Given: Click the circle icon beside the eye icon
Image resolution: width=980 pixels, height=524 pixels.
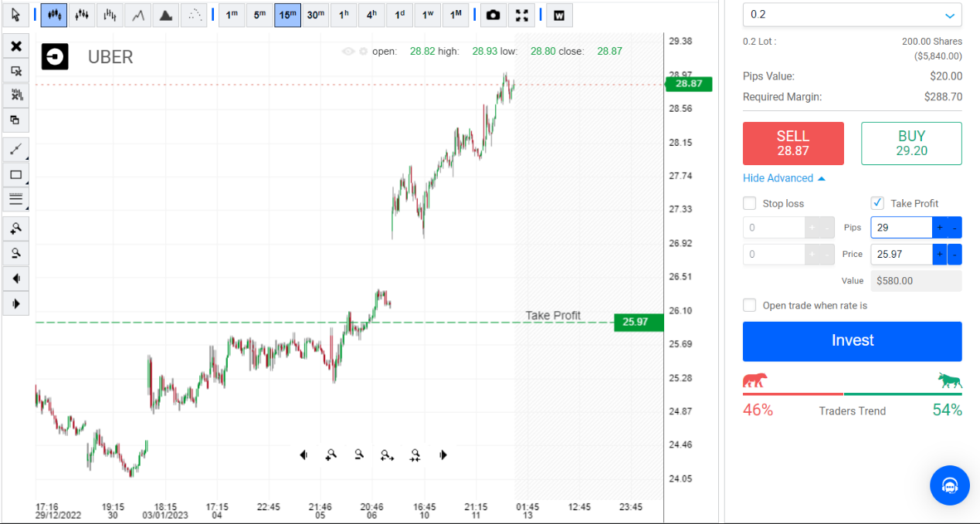Looking at the screenshot, I should 362,52.
